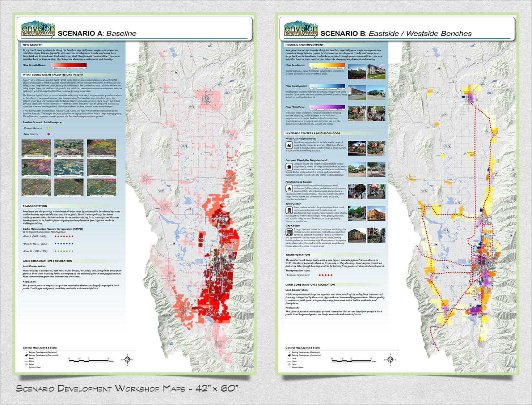This screenshot has height=405, width=532.
Task: Open the Hyrum, UT aerial thumbnail
Action: pos(36,168)
